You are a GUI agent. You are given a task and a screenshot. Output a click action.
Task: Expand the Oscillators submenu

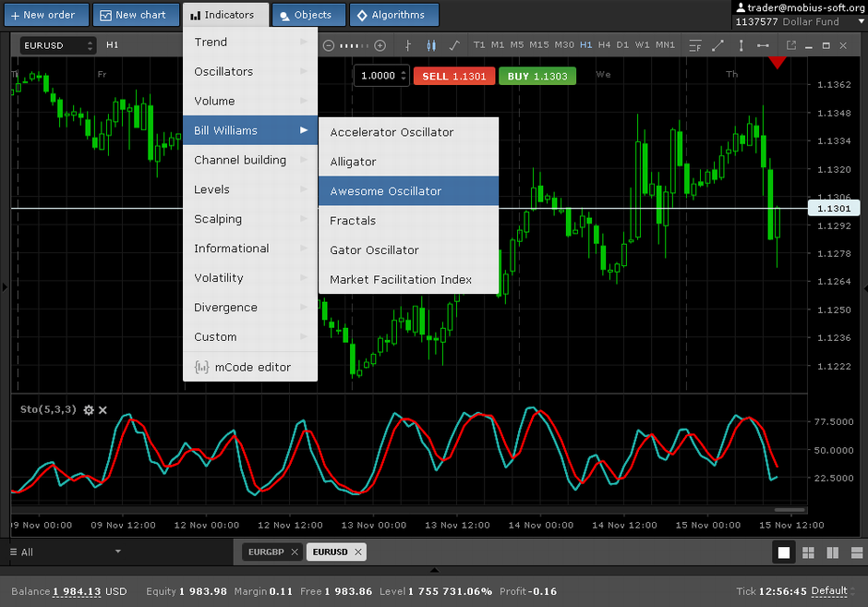pyautogui.click(x=250, y=71)
